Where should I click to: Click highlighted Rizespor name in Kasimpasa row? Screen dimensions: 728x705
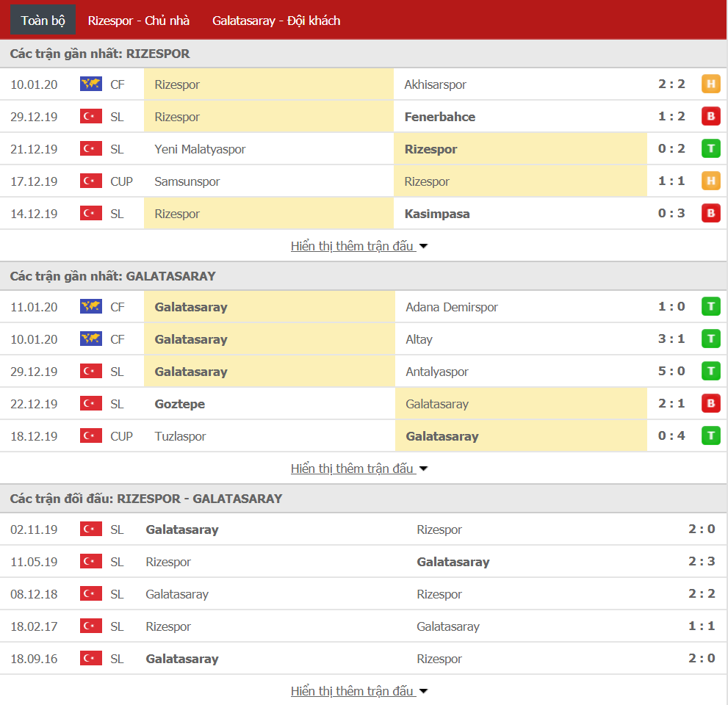177,214
